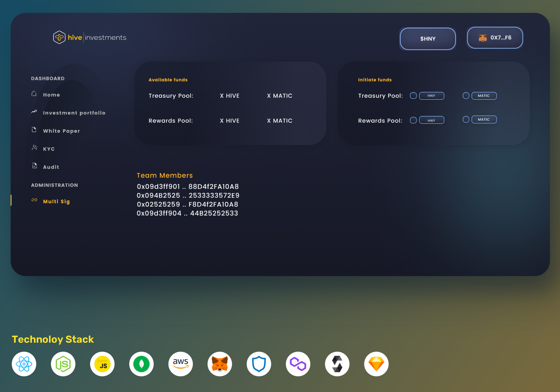
Task: Select Rewards Pool MATIC radio button
Action: point(466,120)
